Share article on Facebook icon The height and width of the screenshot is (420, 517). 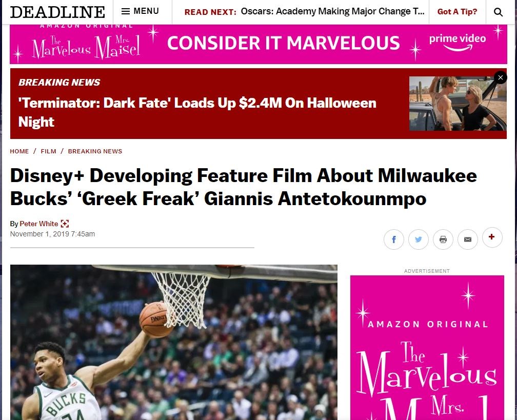tap(394, 239)
